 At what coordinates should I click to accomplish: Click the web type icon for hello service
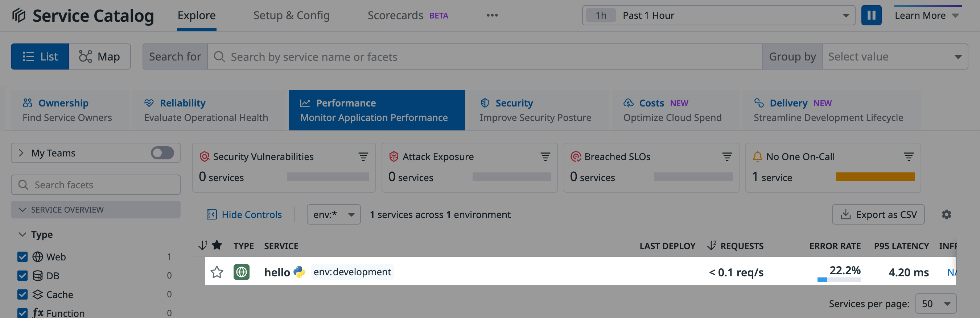pos(242,272)
